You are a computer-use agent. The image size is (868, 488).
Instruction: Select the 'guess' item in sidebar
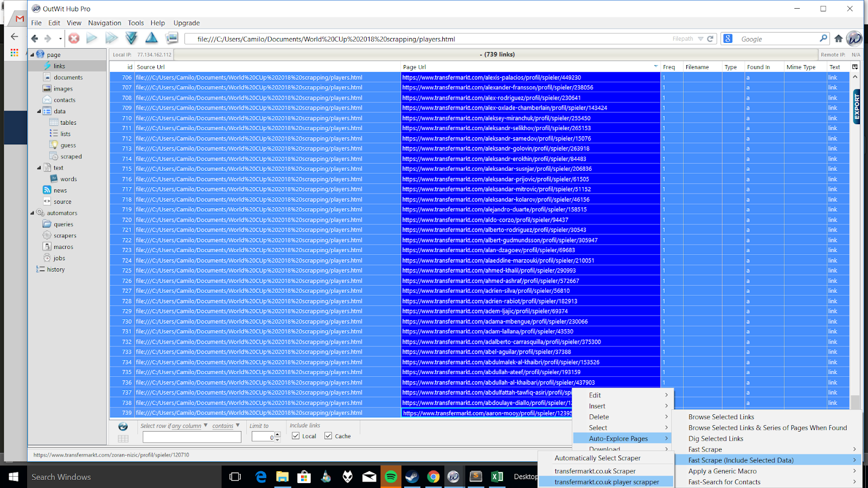pyautogui.click(x=68, y=145)
